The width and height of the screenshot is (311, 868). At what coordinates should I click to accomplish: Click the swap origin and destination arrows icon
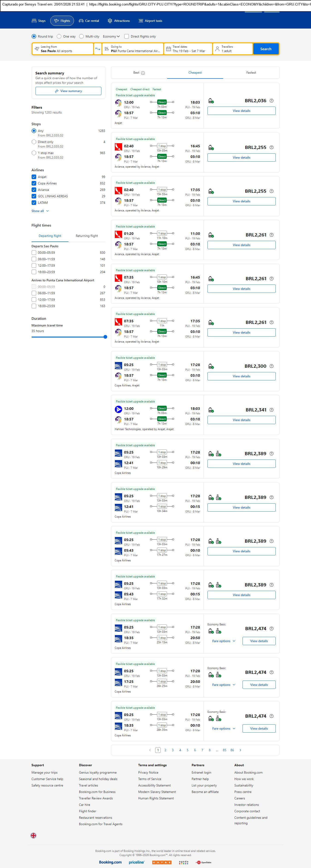point(98,49)
